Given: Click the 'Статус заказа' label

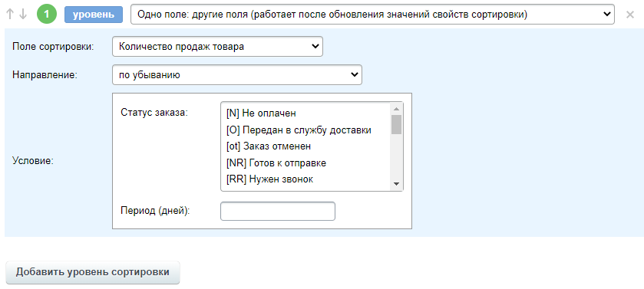Looking at the screenshot, I should point(154,113).
